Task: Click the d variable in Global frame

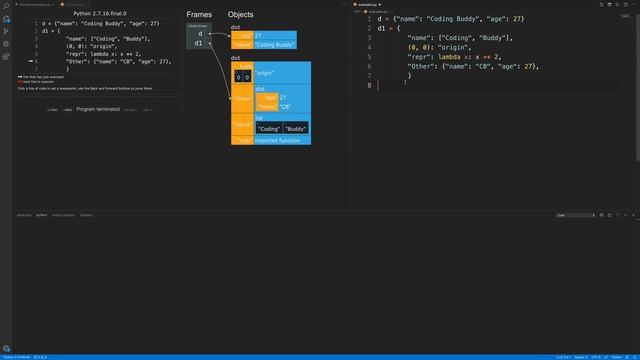Action: point(200,34)
